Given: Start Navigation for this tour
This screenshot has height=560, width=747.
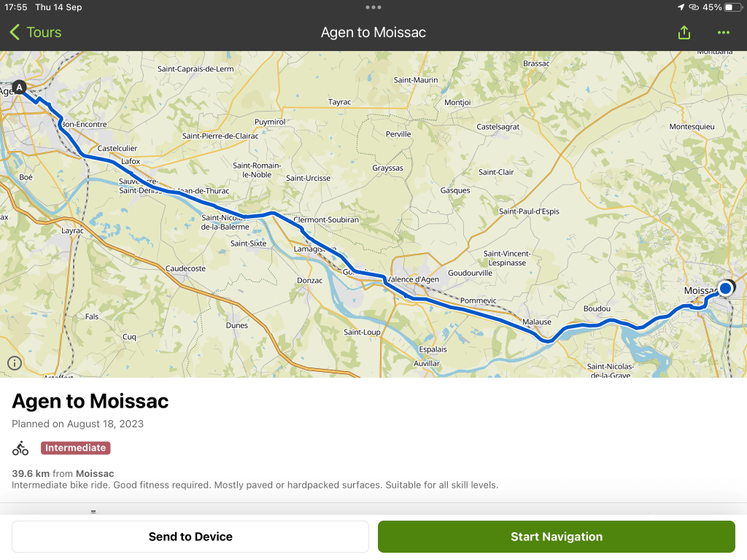Looking at the screenshot, I should point(556,537).
